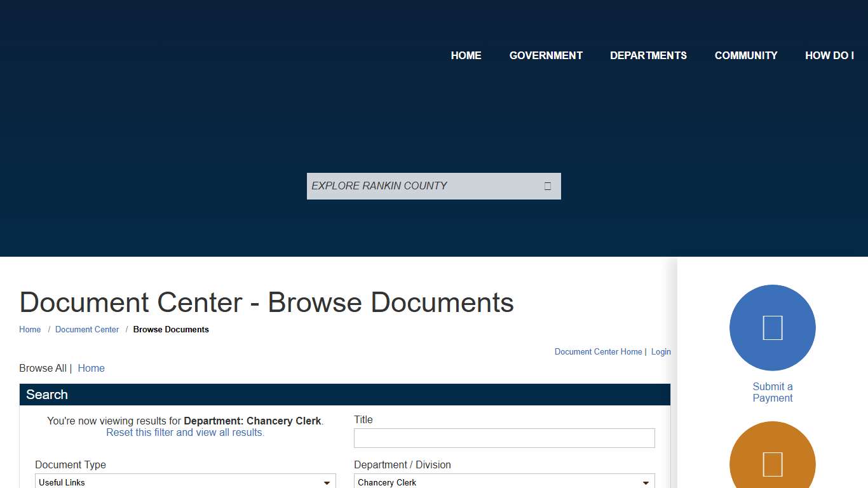Click the Home link beside Browse All
868x488 pixels.
[91, 368]
